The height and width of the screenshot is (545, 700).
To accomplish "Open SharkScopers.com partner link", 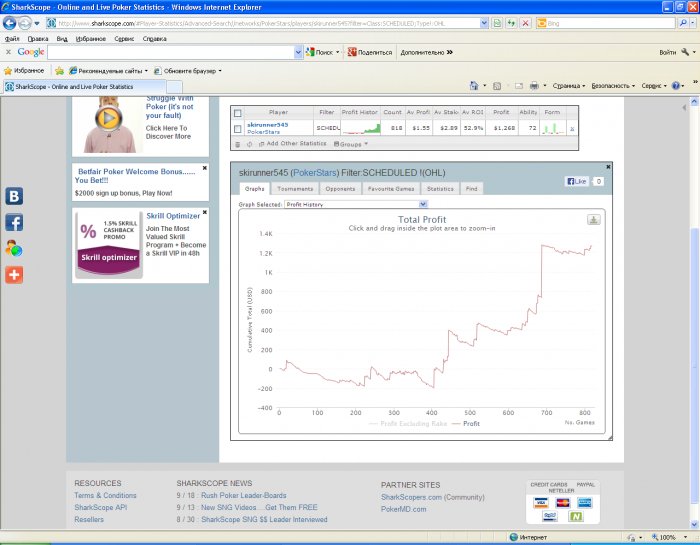I will (411, 497).
